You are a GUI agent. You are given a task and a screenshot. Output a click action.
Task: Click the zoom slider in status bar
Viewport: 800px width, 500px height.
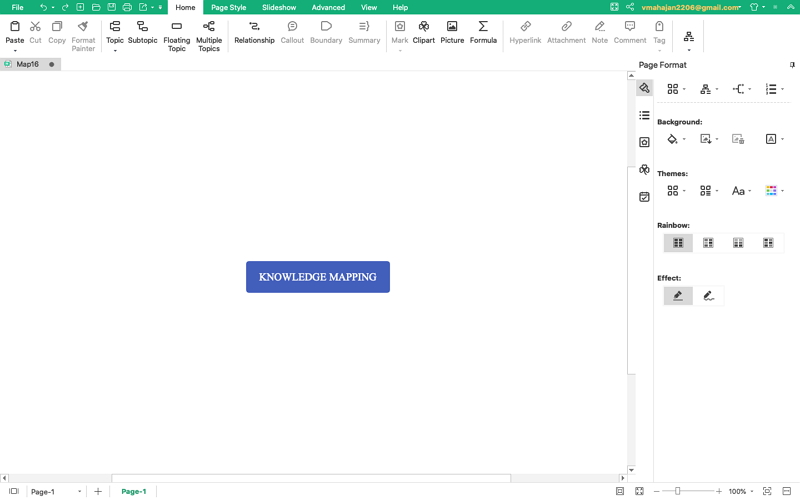(x=678, y=492)
